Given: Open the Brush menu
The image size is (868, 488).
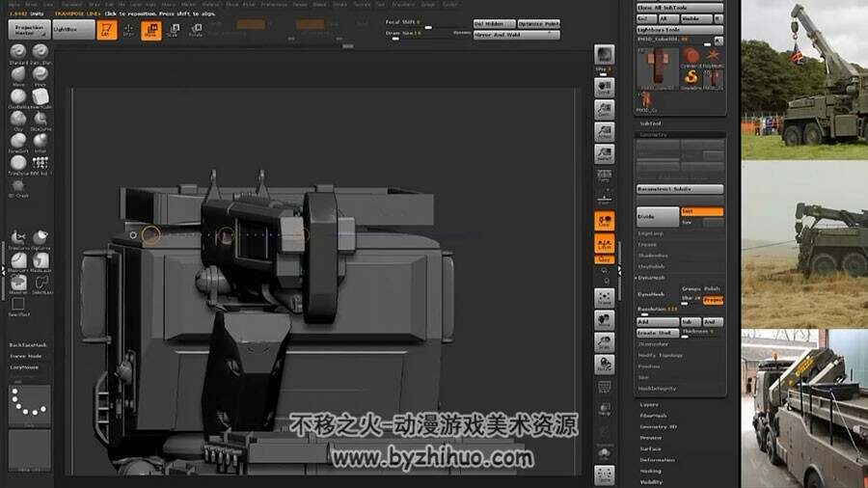Looking at the screenshot, I should tap(31, 5).
